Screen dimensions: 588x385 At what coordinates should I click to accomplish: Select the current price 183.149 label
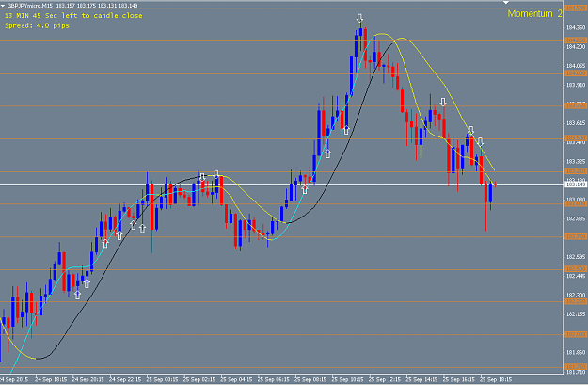[x=576, y=184]
